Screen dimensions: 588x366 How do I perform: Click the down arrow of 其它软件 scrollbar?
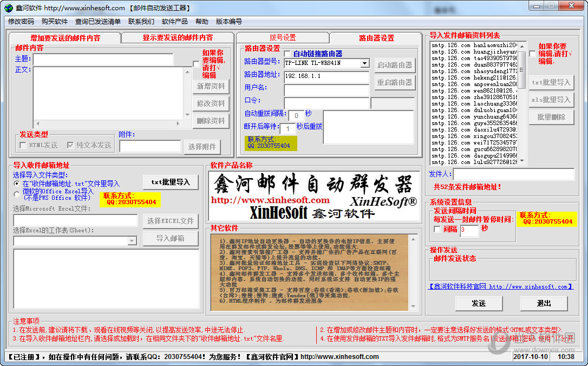point(413,306)
